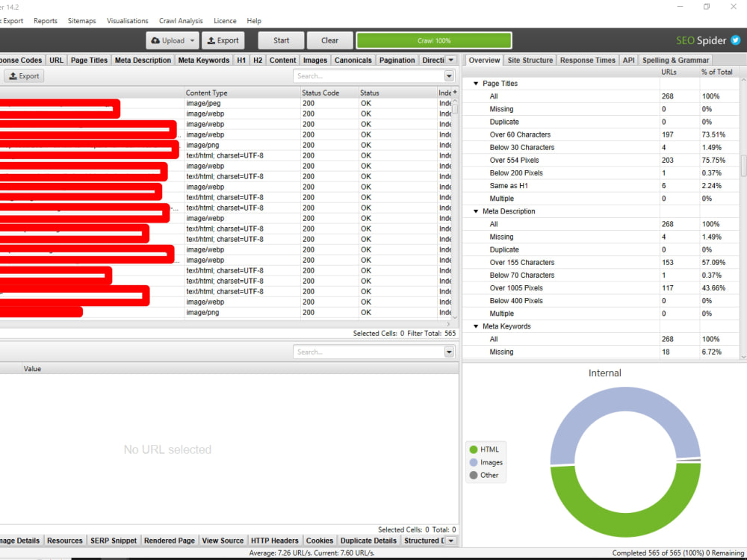Select the Below 30 Characters row
This screenshot has height=560, width=747.
coord(601,148)
